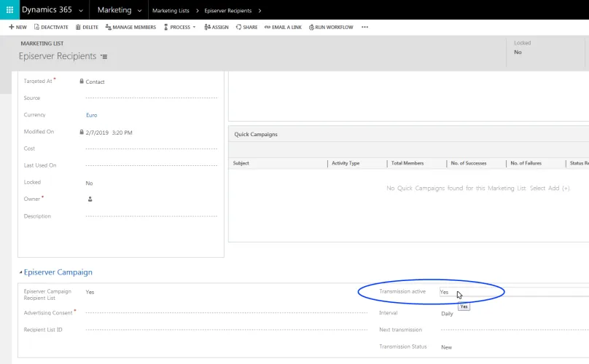Viewport: 589px width, 364px height.
Task: Delete the marketing list
Action: 87,27
